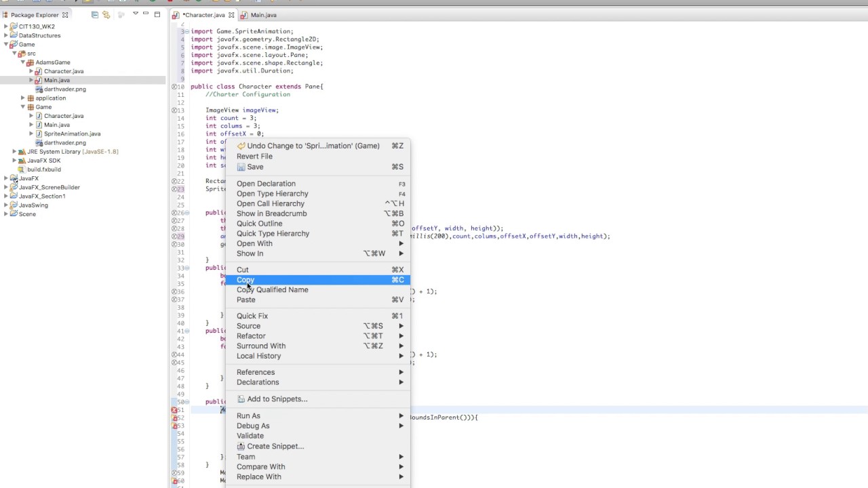The height and width of the screenshot is (488, 868).
Task: Switch to the Main.java editor tab
Action: click(x=263, y=15)
